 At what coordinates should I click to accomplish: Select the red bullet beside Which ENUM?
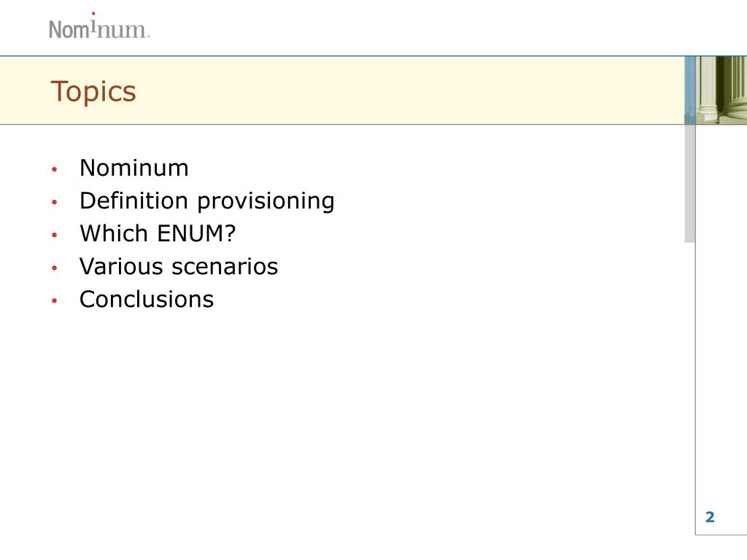tap(54, 235)
